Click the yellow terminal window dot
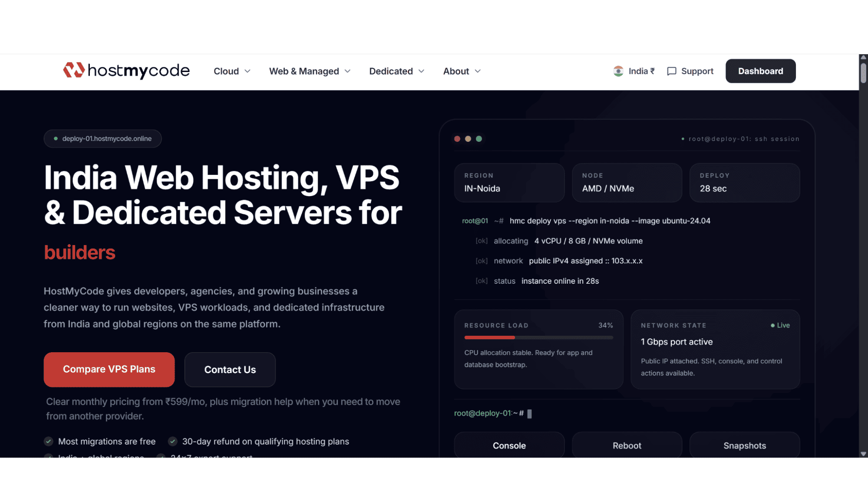The image size is (868, 488). [x=468, y=139]
